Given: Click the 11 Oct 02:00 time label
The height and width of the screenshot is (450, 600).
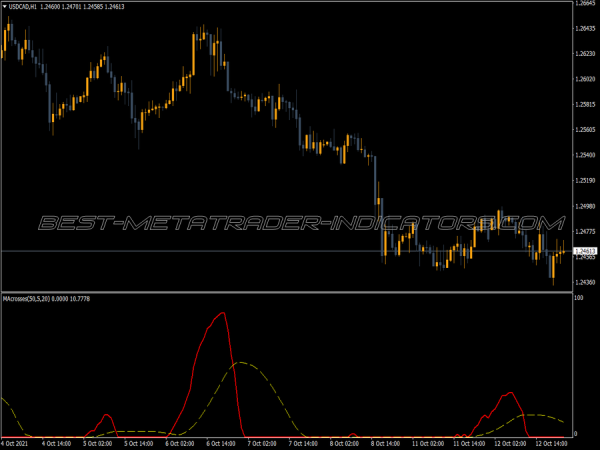Looking at the screenshot, I should (428, 444).
